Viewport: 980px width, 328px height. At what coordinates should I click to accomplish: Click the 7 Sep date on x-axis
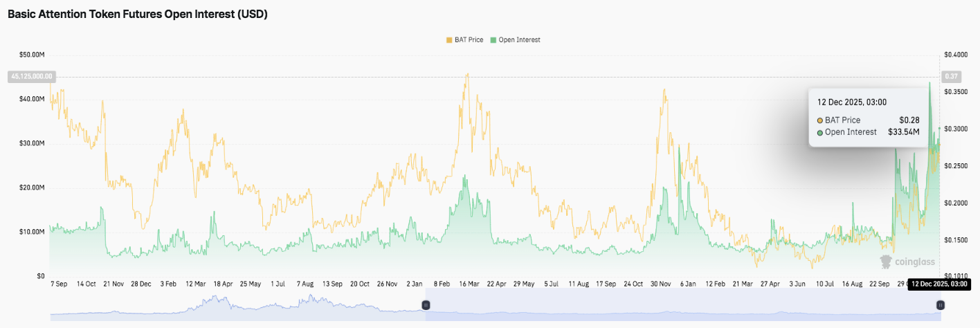pos(59,284)
